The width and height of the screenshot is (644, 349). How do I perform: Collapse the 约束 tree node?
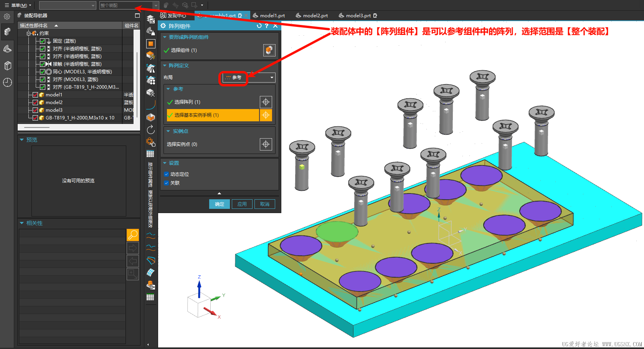pos(28,33)
